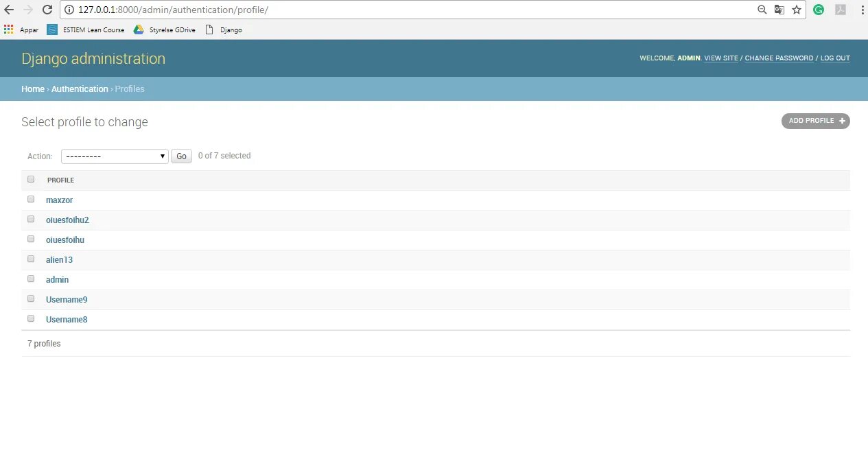Click the Go button
This screenshot has height=470, width=868.
pos(181,156)
